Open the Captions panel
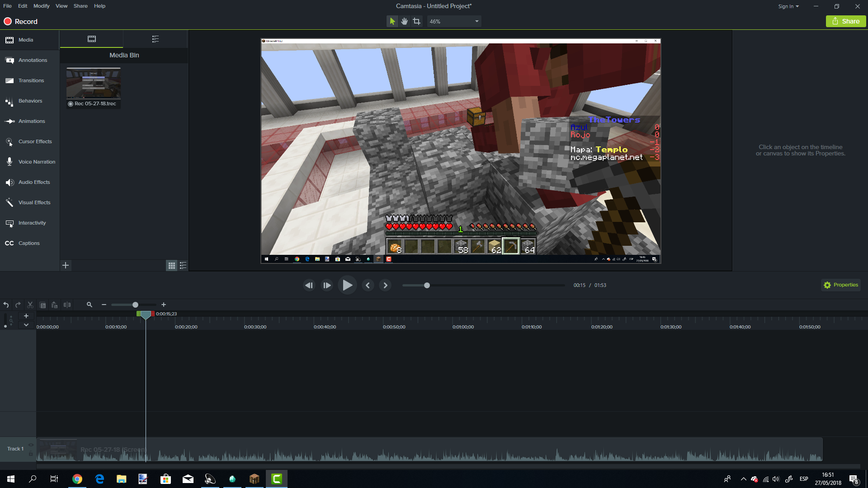 pos(29,243)
